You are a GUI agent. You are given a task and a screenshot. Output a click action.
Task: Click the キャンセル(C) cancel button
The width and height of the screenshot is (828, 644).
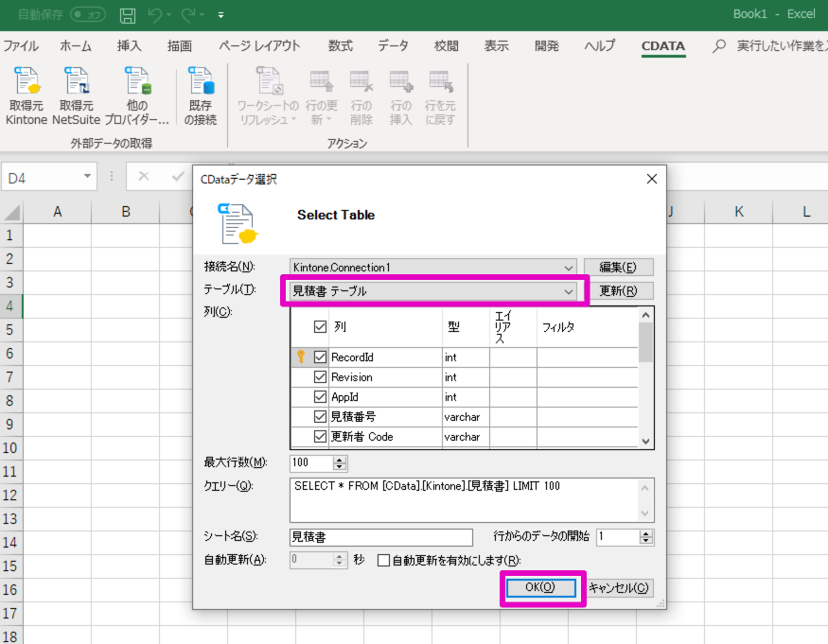(618, 587)
